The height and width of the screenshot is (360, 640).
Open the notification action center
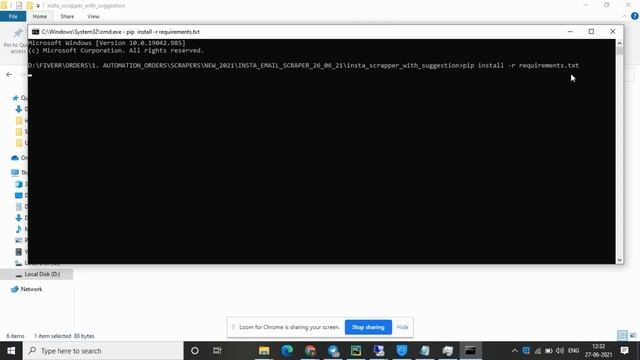click(x=624, y=351)
